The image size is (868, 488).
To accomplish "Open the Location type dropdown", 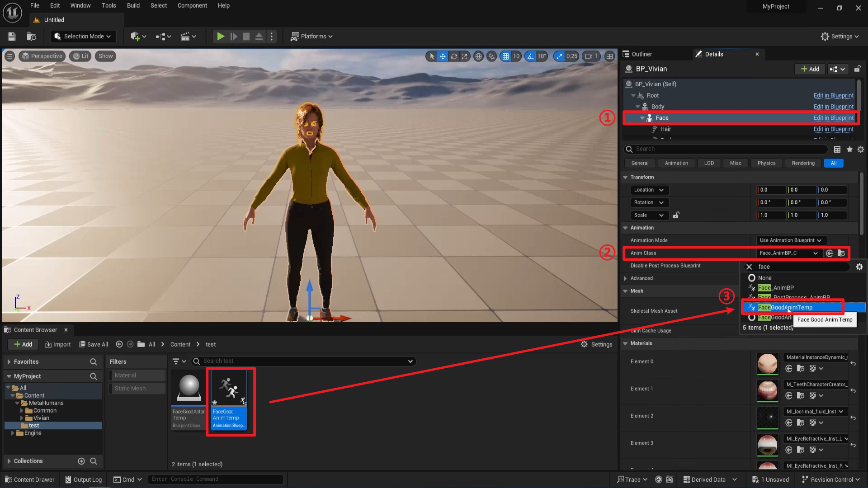I will [x=649, y=190].
